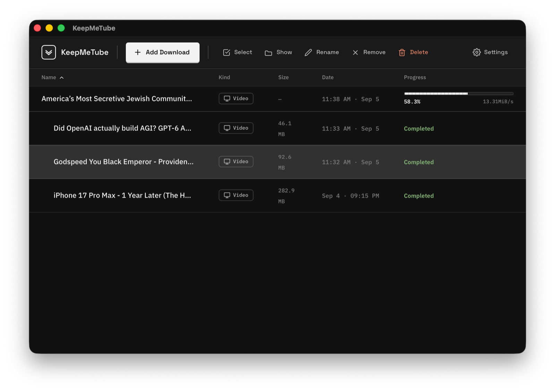Image resolution: width=555 pixels, height=392 pixels.
Task: Click the Video badge on OpenAI AGI row
Action: [236, 128]
